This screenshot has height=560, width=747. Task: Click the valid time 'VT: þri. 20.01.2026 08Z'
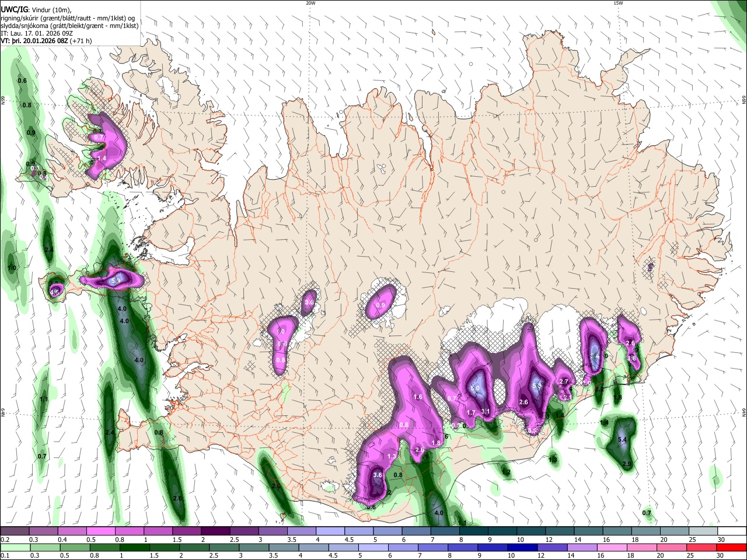tap(34, 41)
